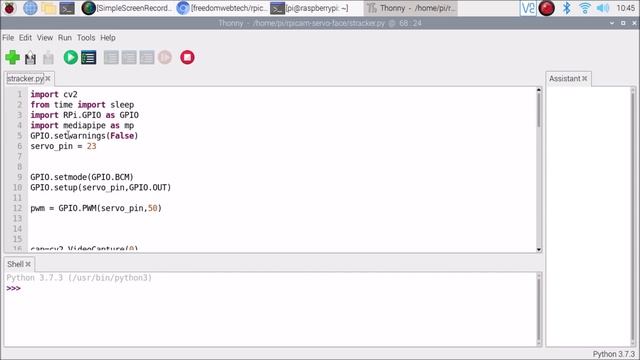Close the Assistant panel tab
Viewport: 640px width, 360px height.
[x=584, y=78]
